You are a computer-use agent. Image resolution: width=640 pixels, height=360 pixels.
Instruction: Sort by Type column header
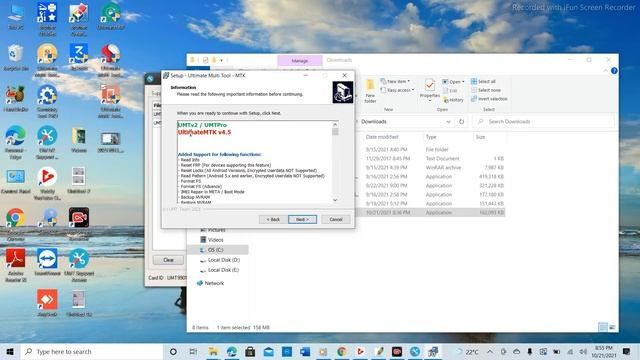431,137
